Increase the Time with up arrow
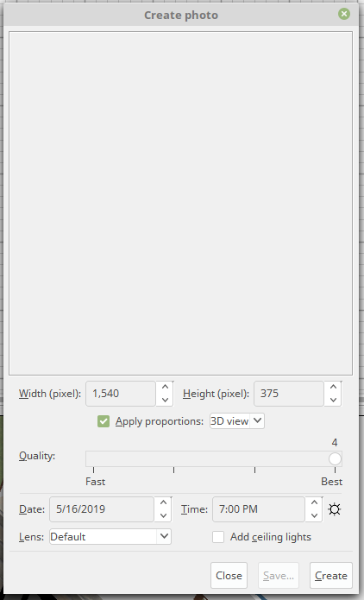The width and height of the screenshot is (364, 600). (314, 502)
